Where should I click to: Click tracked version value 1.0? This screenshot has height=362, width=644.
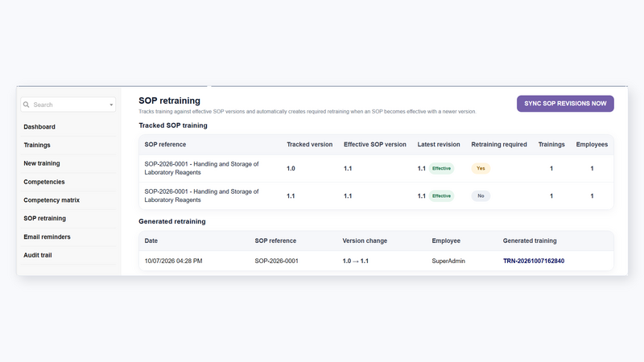pyautogui.click(x=291, y=168)
